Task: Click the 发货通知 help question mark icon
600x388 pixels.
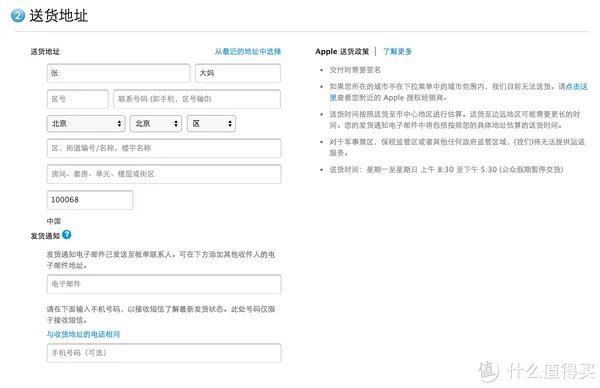Action: [x=67, y=235]
